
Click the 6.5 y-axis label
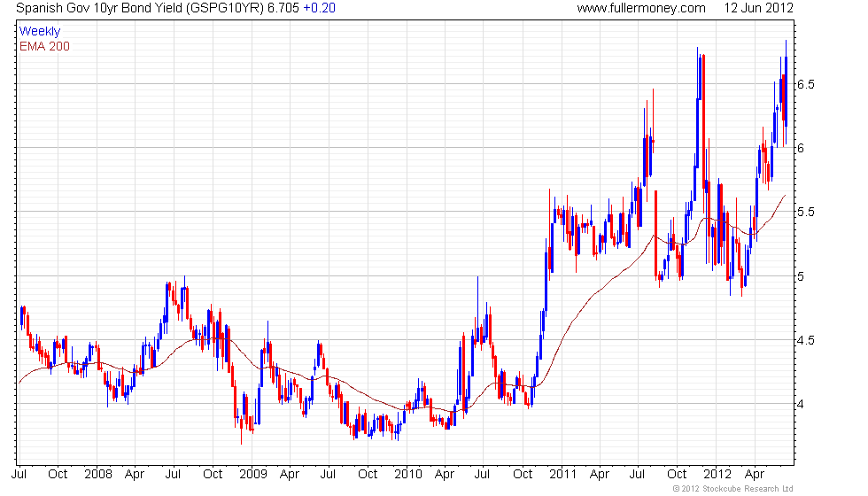pos(805,84)
